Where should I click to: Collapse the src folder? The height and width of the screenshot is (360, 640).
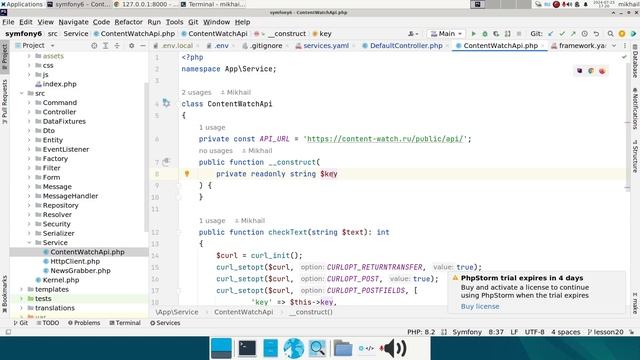pos(22,93)
